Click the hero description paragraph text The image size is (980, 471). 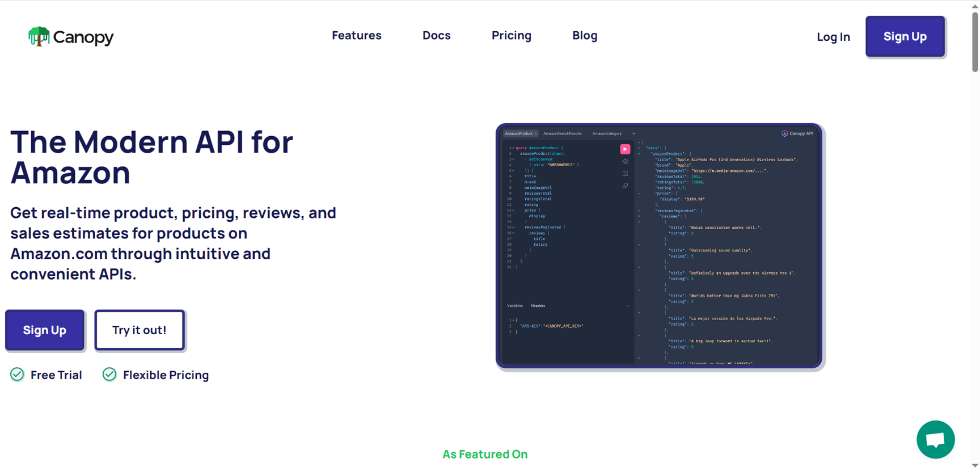click(x=174, y=243)
